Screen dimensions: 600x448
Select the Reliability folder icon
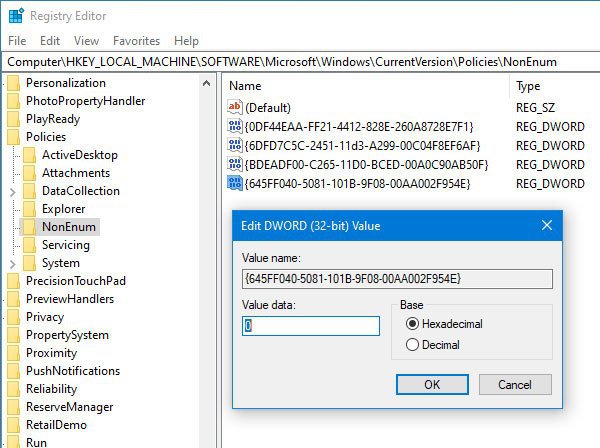pyautogui.click(x=14, y=389)
